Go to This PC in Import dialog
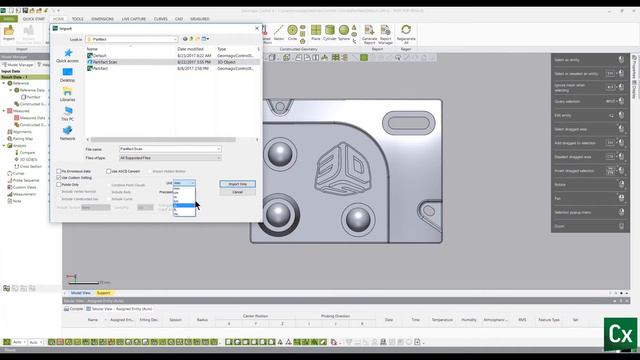This screenshot has width=640, height=360. tap(67, 114)
